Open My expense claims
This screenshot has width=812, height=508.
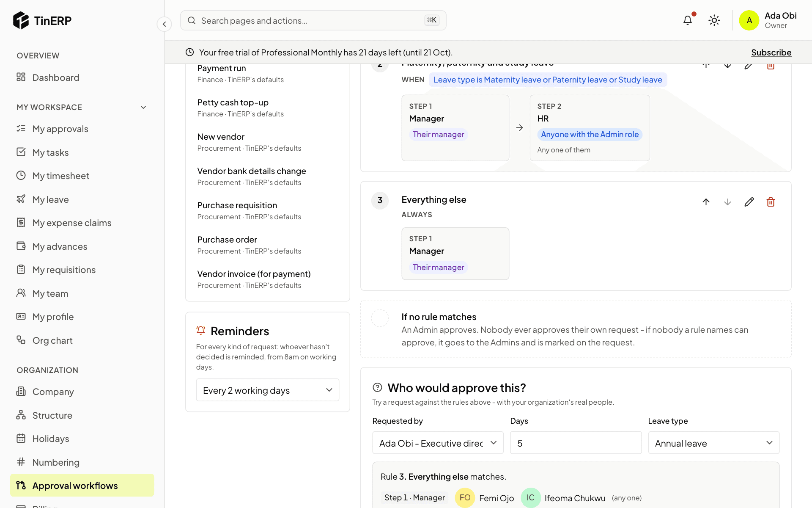[x=82, y=223]
